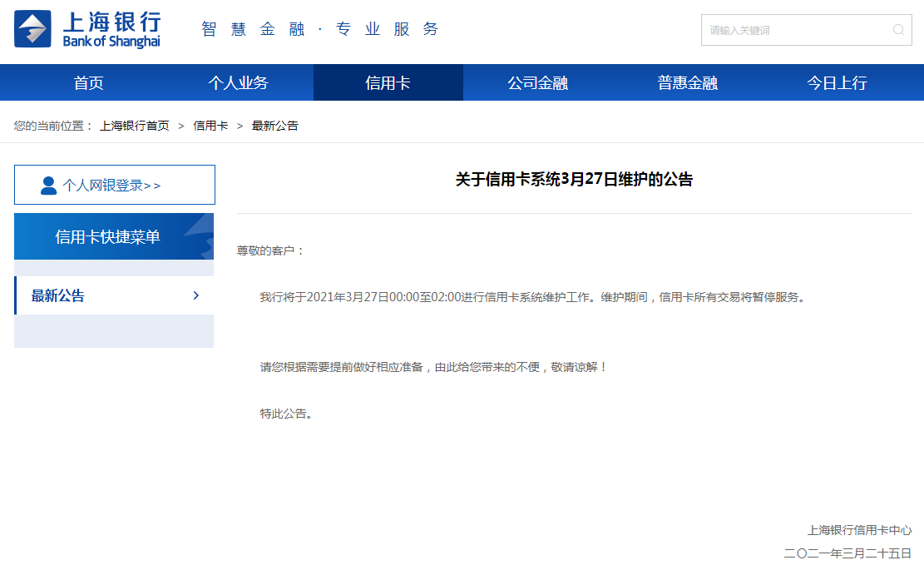Open the 首页 navigation tab
924x570 pixels.
(x=88, y=82)
